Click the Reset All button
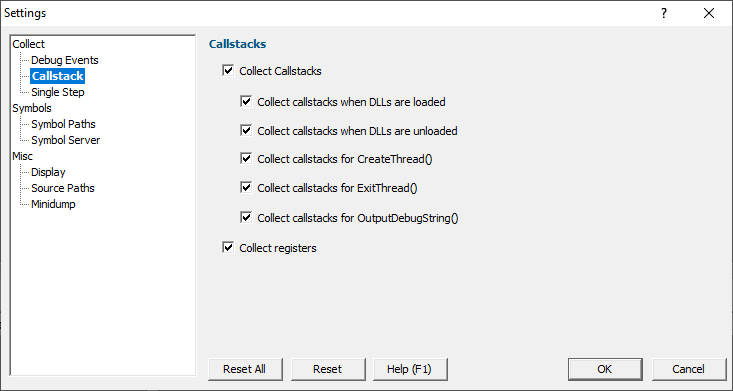The height and width of the screenshot is (391, 733). [x=245, y=369]
